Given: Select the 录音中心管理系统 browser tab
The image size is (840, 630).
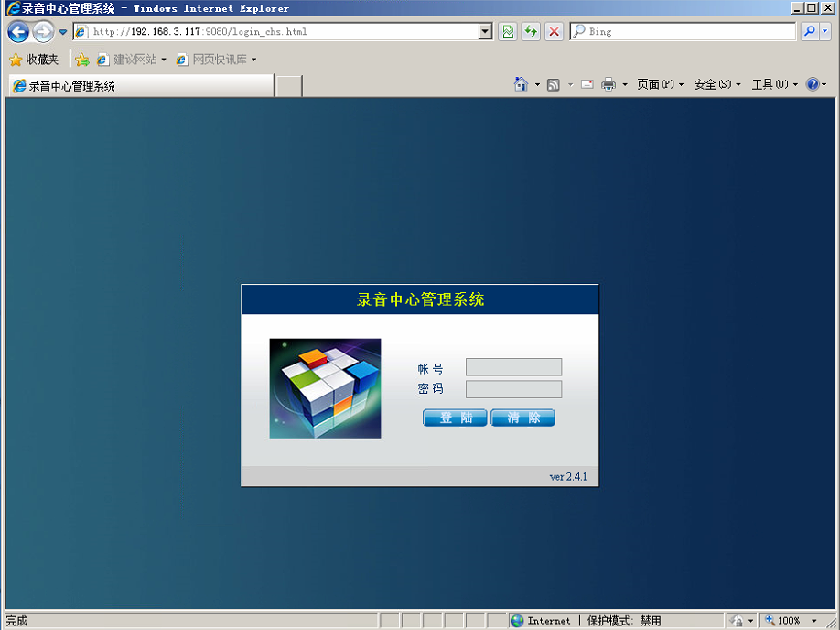Looking at the screenshot, I should [142, 86].
